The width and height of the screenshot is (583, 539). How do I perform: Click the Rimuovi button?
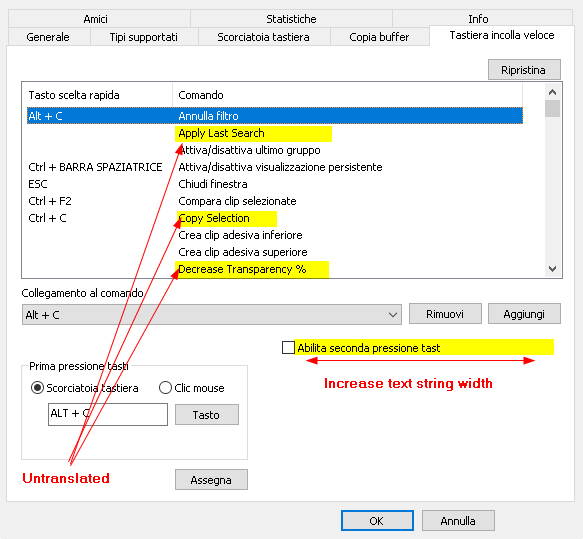coord(445,314)
